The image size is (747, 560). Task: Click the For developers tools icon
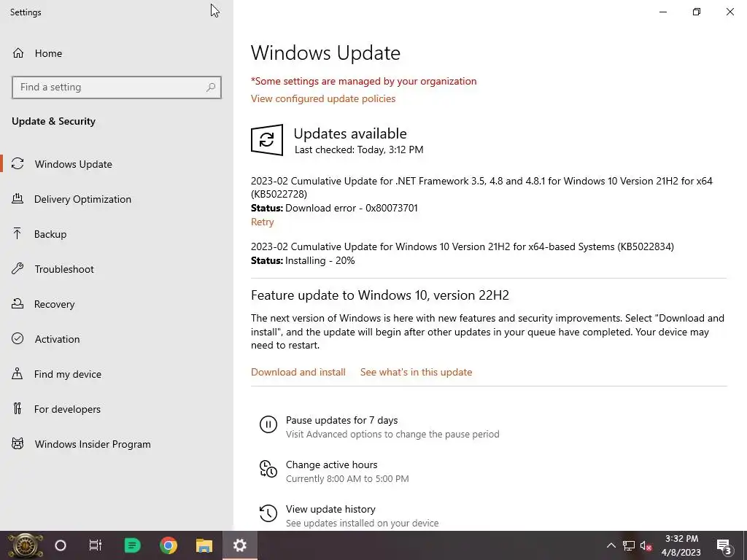pos(18,408)
